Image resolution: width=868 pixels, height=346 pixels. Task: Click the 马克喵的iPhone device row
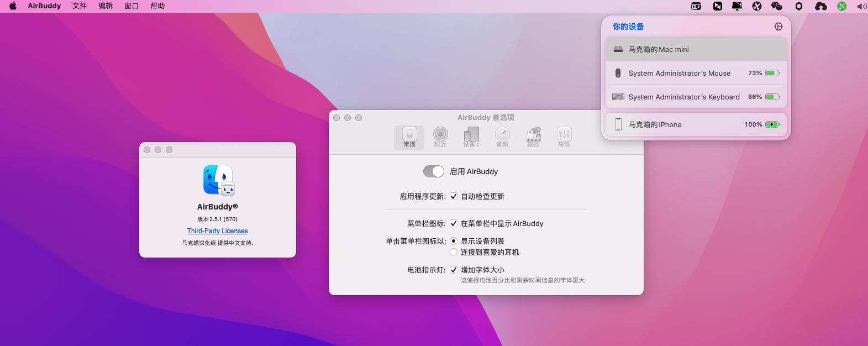[x=696, y=124]
